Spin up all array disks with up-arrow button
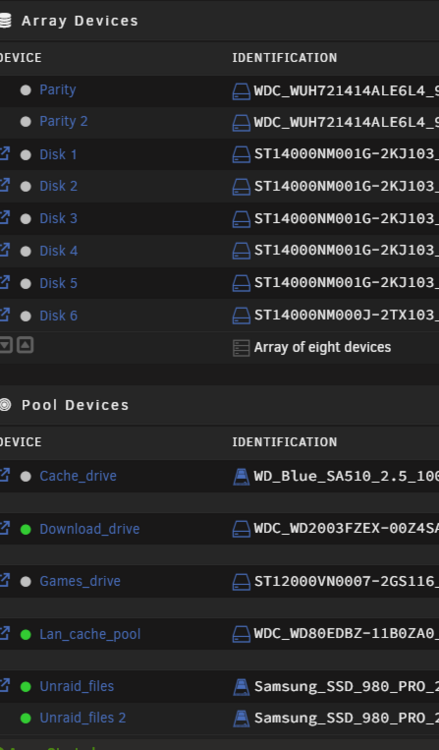 pyautogui.click(x=25, y=345)
